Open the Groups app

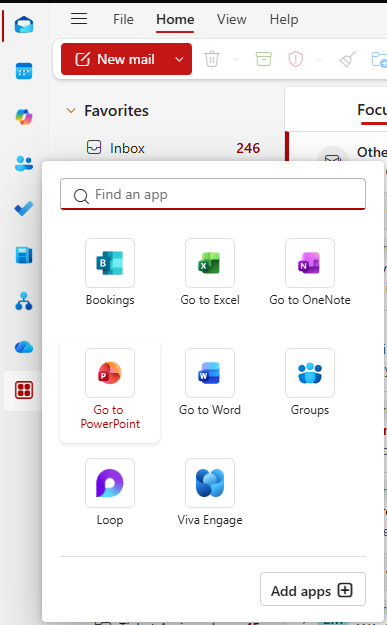[x=310, y=382]
